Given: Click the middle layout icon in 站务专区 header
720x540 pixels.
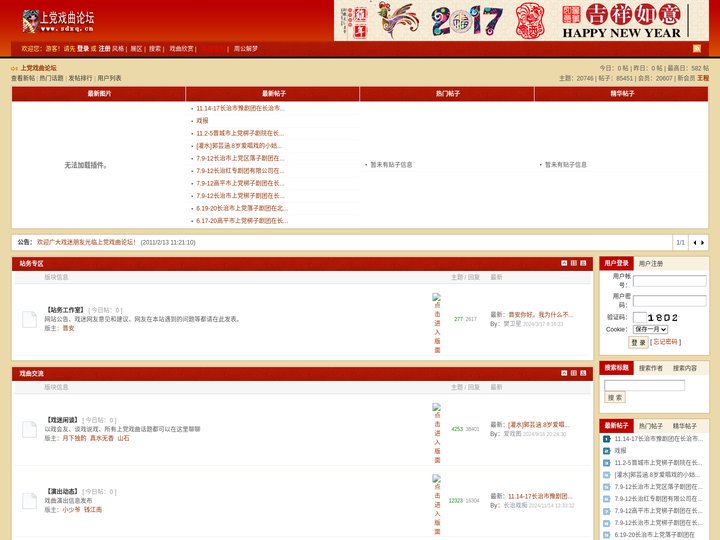Looking at the screenshot, I should pos(574,263).
